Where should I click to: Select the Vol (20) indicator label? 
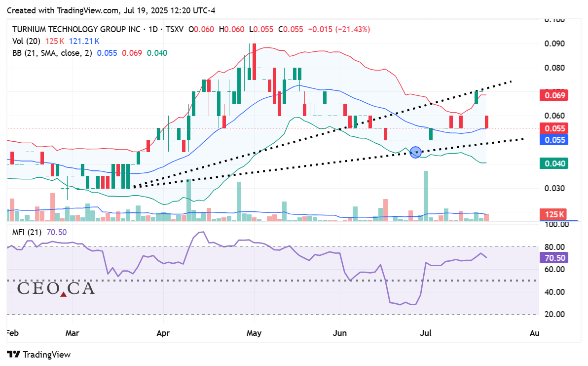pos(26,41)
